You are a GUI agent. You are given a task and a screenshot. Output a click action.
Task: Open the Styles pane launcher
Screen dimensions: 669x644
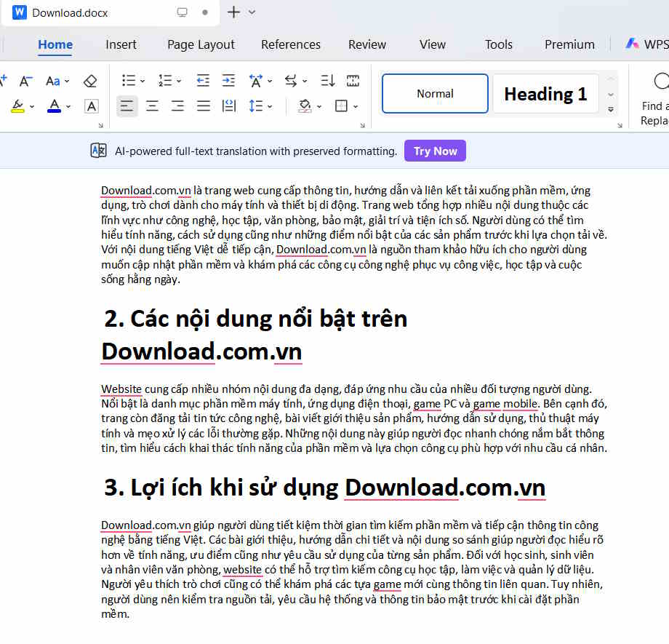point(620,126)
